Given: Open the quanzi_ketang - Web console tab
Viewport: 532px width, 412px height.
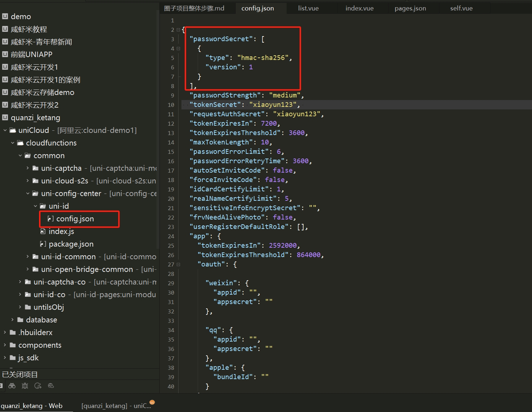Looking at the screenshot, I should pos(32,406).
